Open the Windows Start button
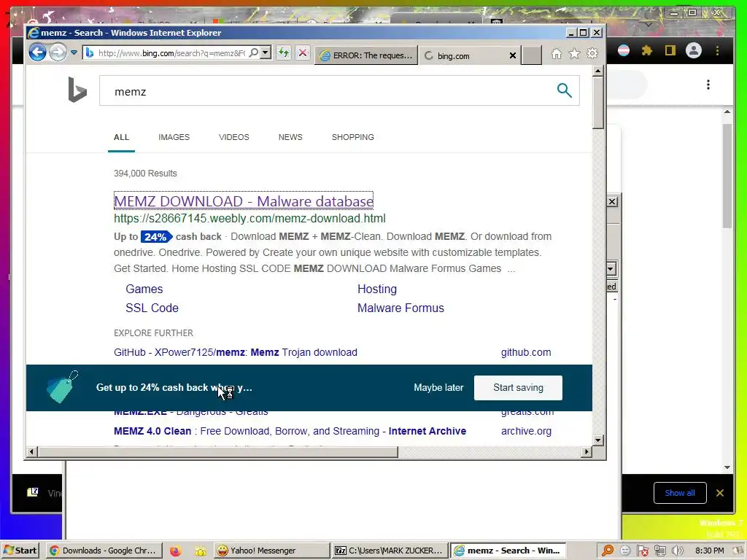The image size is (747, 560). 20,551
